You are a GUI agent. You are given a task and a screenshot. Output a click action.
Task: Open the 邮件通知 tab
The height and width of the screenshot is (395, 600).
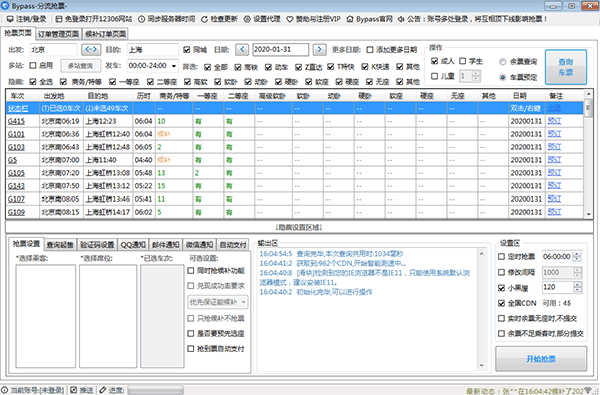pyautogui.click(x=166, y=245)
